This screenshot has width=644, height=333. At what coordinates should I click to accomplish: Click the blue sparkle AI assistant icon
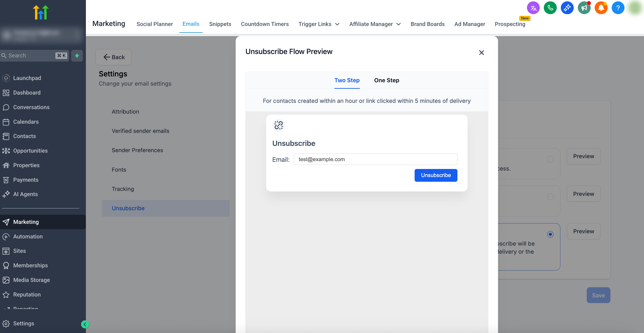pos(567,8)
